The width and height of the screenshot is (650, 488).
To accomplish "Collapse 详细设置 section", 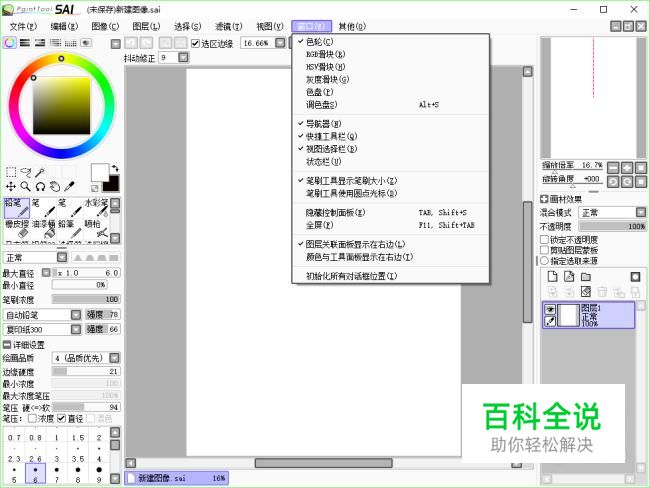I will [x=7, y=345].
